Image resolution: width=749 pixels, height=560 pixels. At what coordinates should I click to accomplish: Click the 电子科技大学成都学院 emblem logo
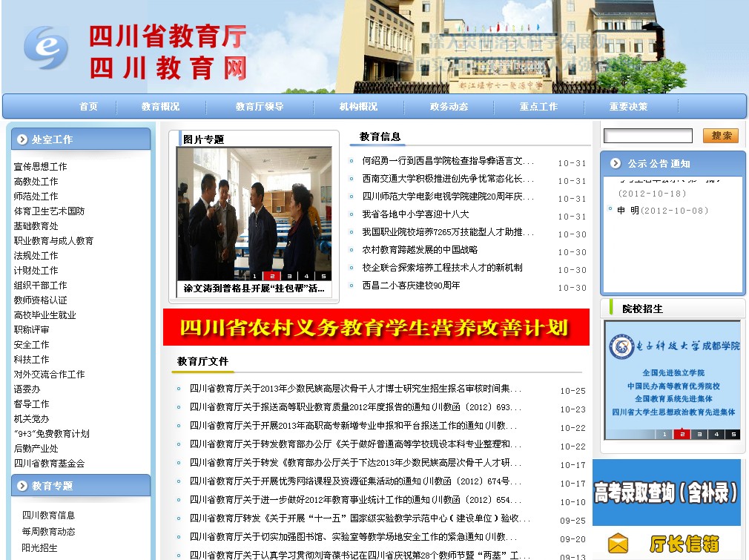[x=621, y=346]
